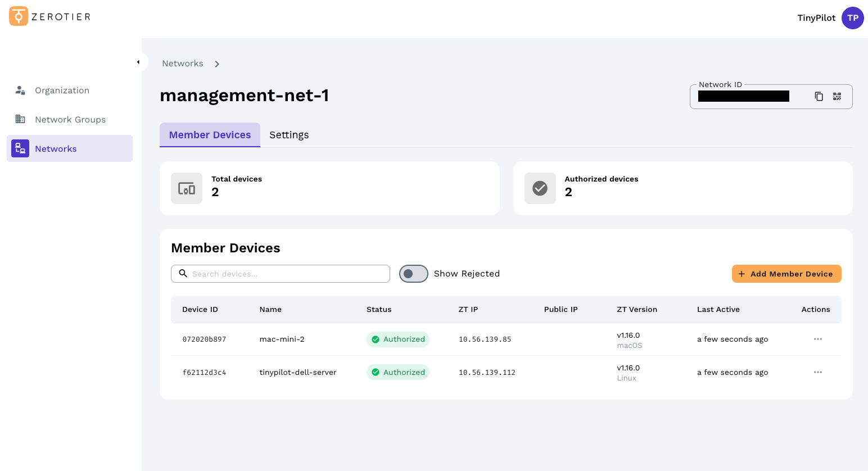The height and width of the screenshot is (471, 868).
Task: Open actions menu for mac-mini-2
Action: 818,339
